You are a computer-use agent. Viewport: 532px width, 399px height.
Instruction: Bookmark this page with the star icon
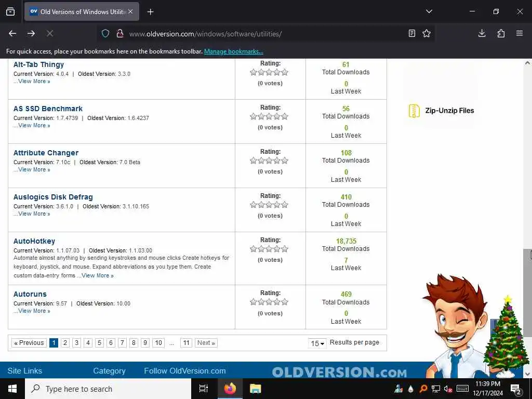(427, 33)
